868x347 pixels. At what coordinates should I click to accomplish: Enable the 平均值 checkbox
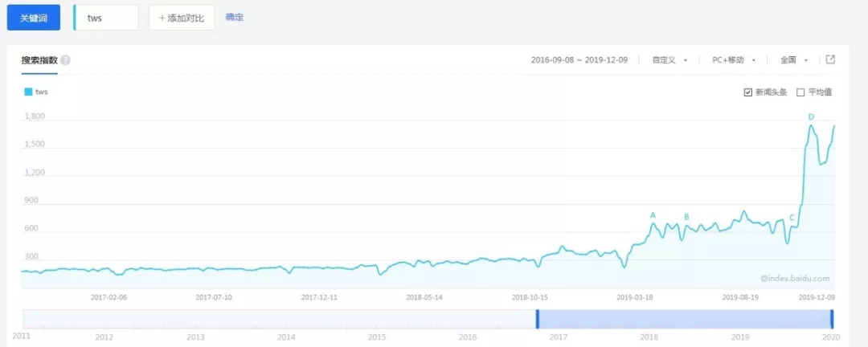(x=800, y=92)
